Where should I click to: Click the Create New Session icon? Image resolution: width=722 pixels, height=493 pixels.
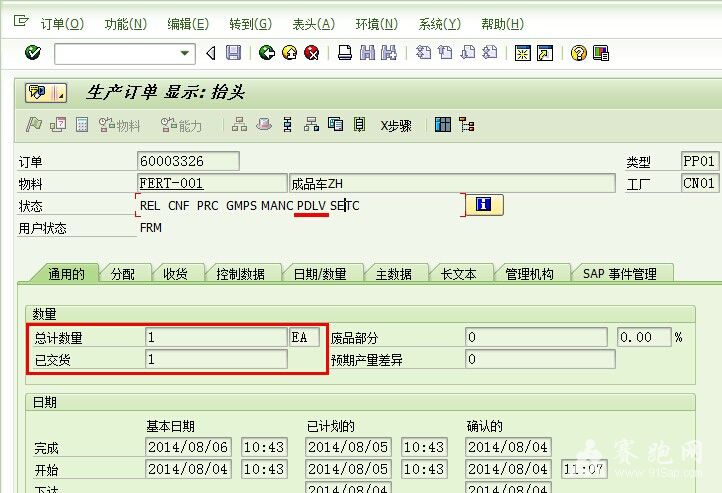tap(523, 53)
